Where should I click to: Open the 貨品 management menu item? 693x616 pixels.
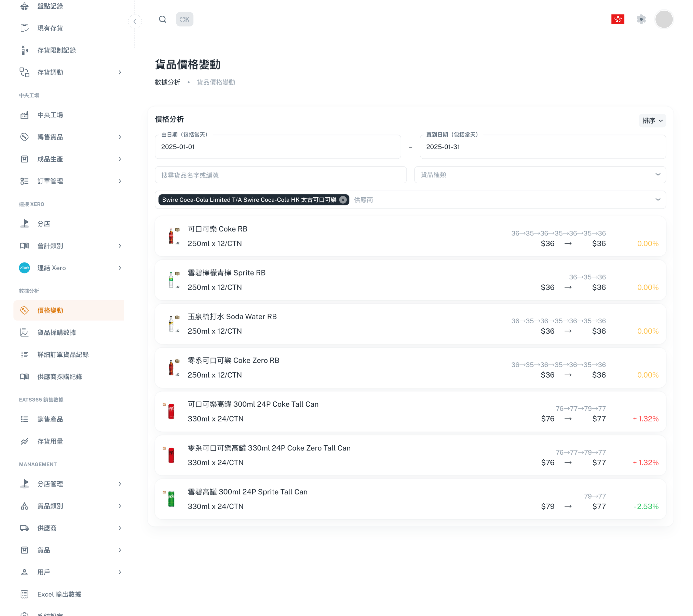[x=69, y=550]
